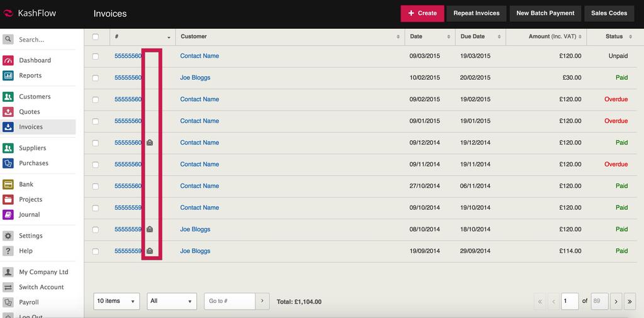644x318 pixels.
Task: Click the Projects folder icon
Action: (8, 199)
